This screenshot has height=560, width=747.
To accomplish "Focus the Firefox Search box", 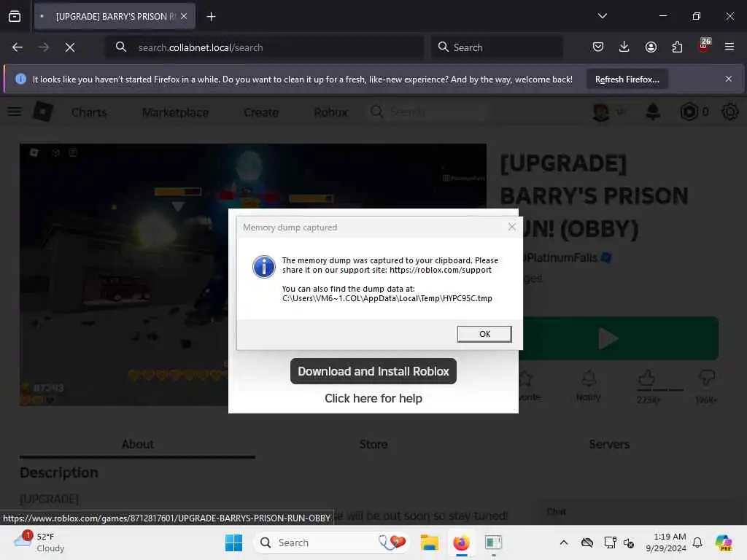I will click(497, 47).
